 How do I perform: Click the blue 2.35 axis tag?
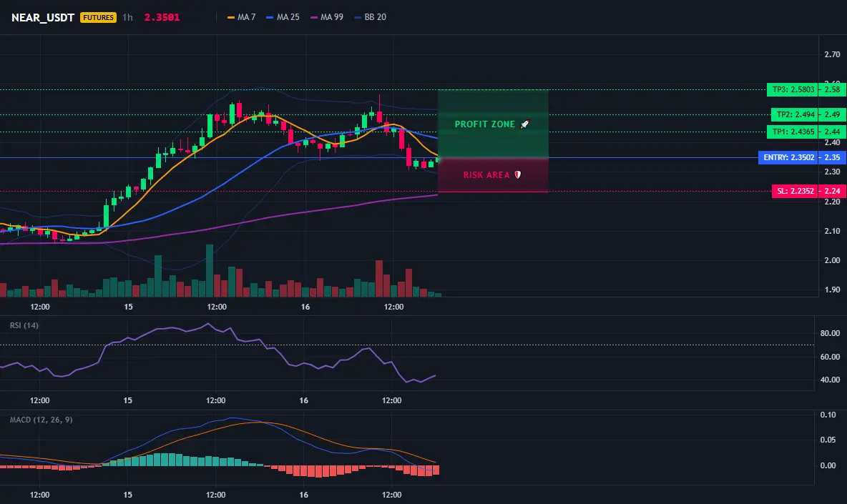click(832, 157)
